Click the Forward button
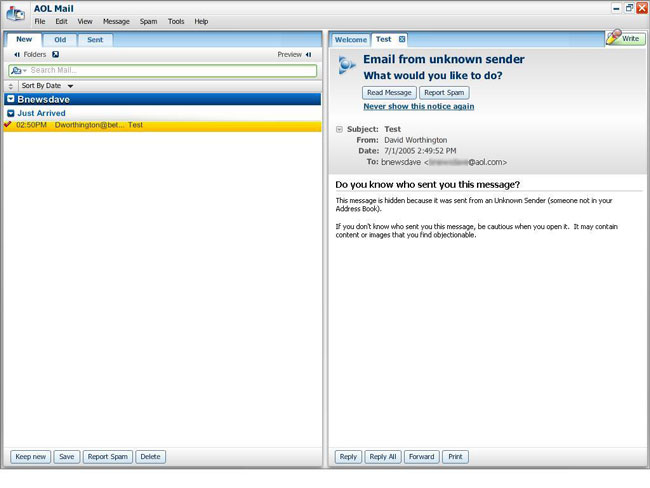 (x=422, y=457)
